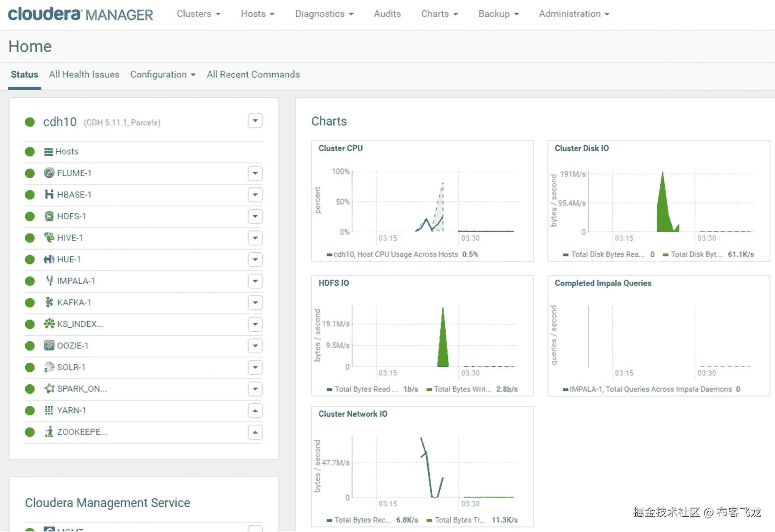This screenshot has height=532, width=775.
Task: Select the Status tab
Action: coord(24,75)
